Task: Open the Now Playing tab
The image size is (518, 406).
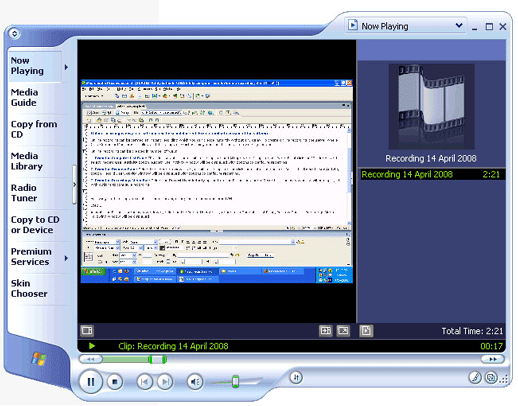Action: [35, 66]
